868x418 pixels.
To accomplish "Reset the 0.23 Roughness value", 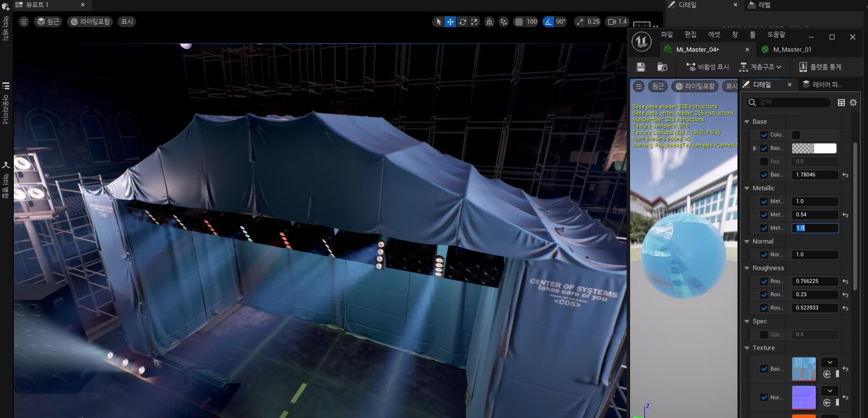I will click(845, 294).
